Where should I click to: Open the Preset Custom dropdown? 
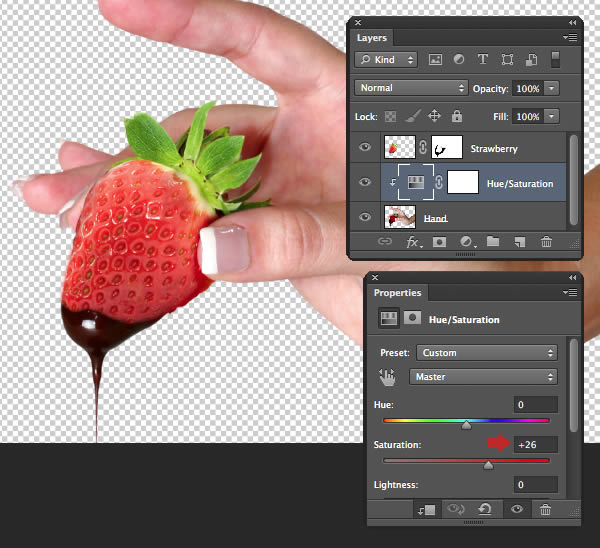487,352
